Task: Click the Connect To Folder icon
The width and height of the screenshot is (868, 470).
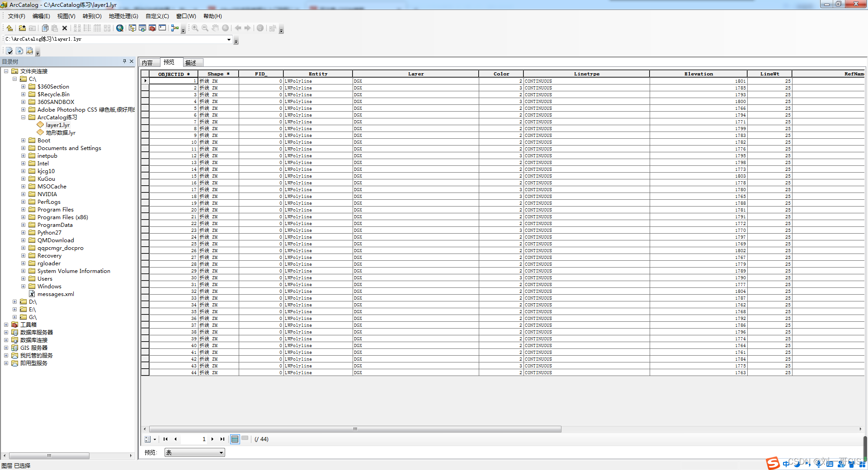Action: 22,28
